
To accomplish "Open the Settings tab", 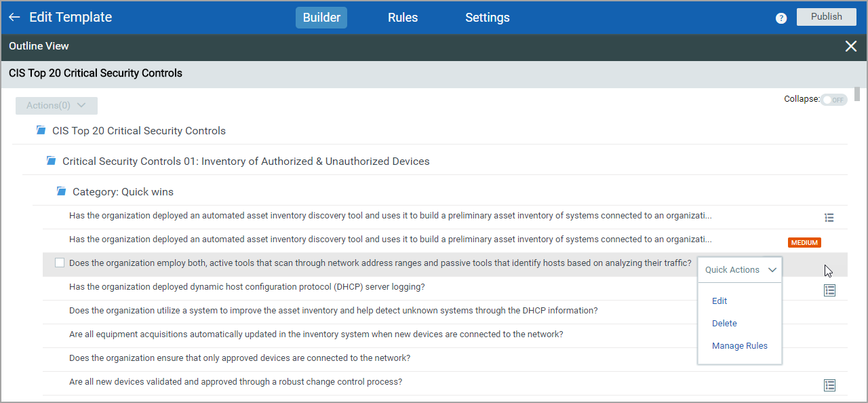I will [488, 18].
